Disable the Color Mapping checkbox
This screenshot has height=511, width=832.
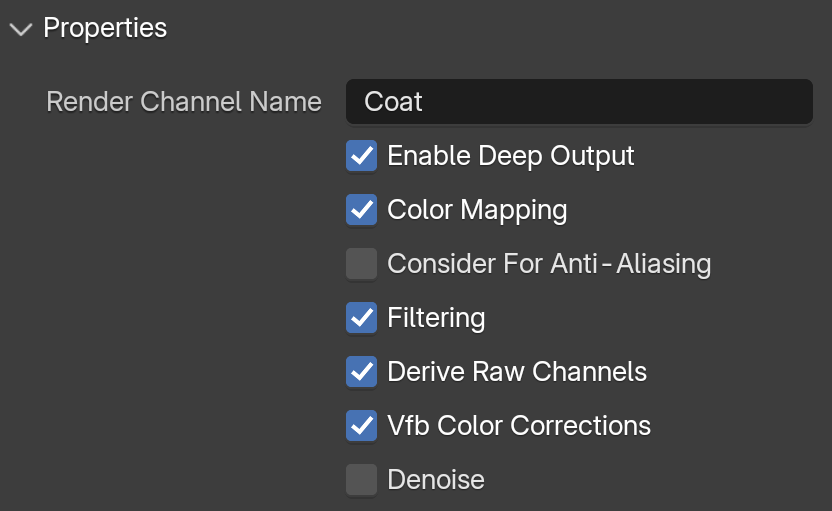click(x=361, y=210)
